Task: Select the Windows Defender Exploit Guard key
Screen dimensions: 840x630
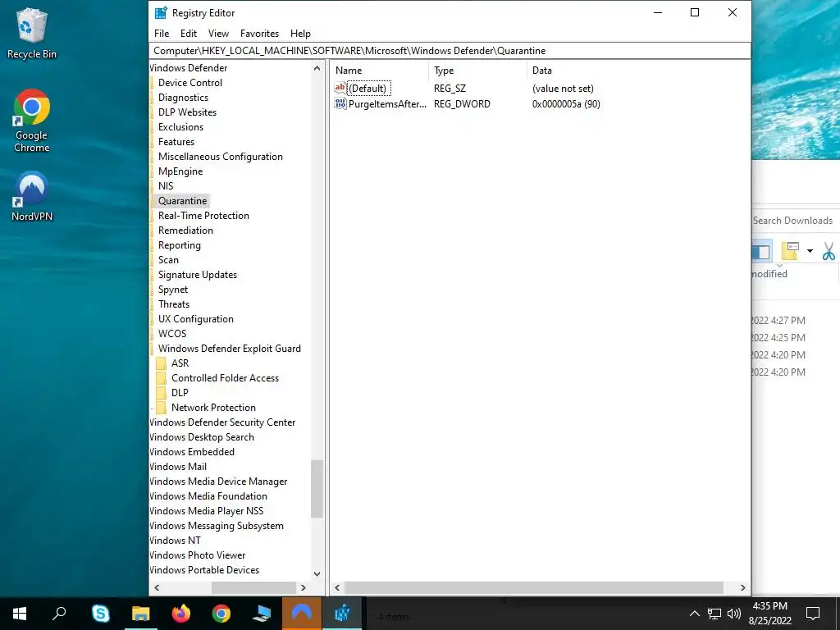Action: pyautogui.click(x=230, y=348)
